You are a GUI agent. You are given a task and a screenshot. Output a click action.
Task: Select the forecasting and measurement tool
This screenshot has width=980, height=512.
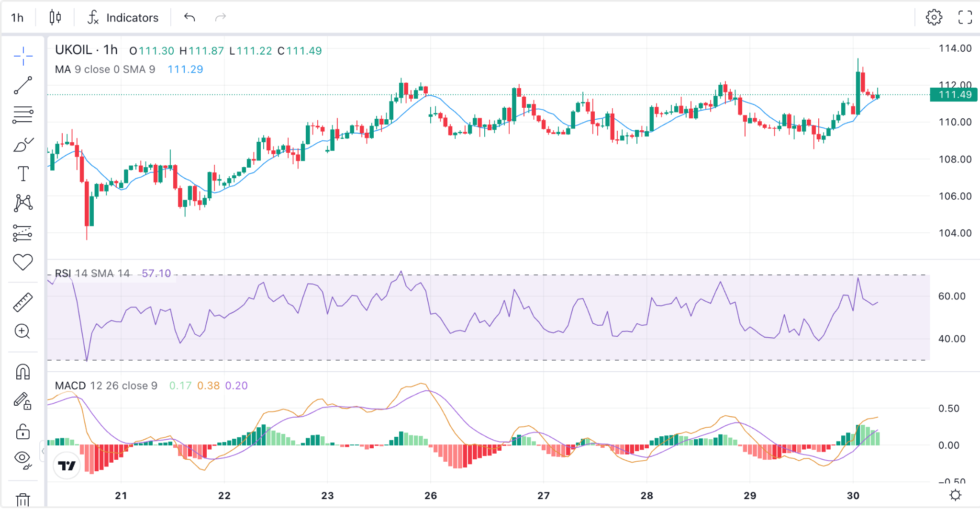22,233
